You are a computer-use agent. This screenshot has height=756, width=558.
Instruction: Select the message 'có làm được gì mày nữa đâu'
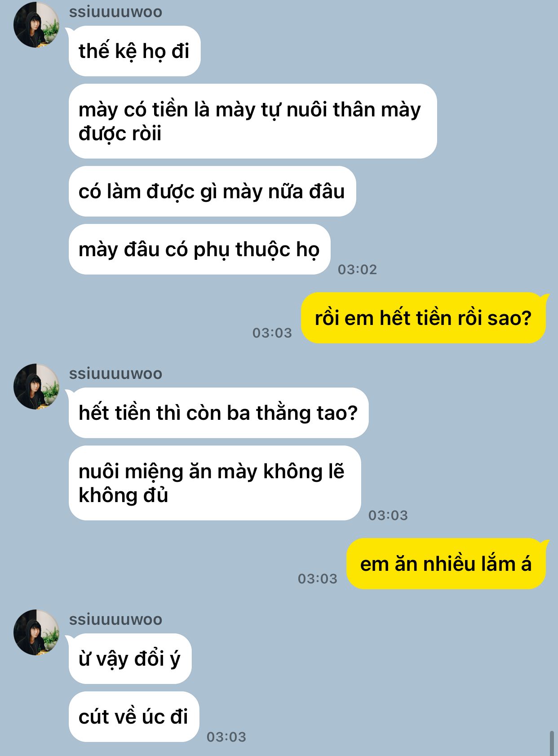pyautogui.click(x=212, y=191)
